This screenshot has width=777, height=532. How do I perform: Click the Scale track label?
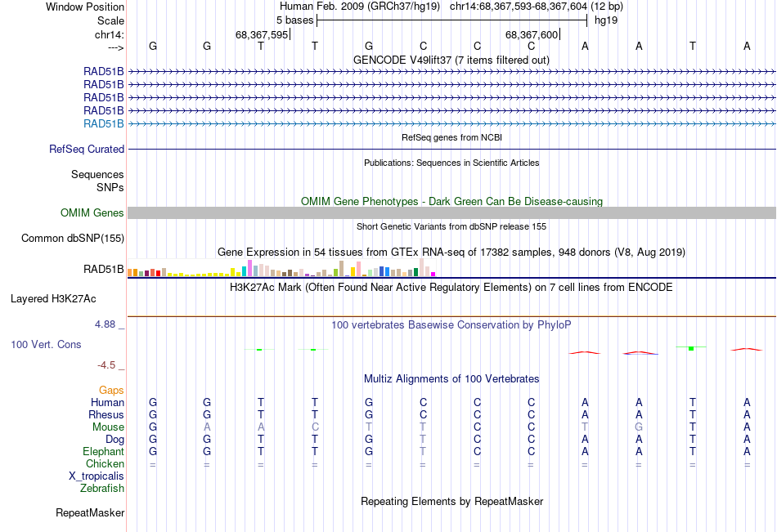(110, 20)
